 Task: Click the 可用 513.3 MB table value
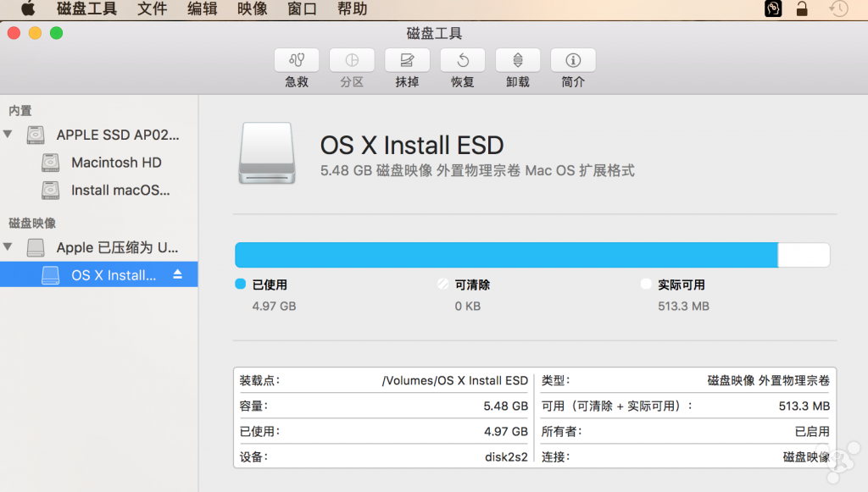[x=804, y=406]
